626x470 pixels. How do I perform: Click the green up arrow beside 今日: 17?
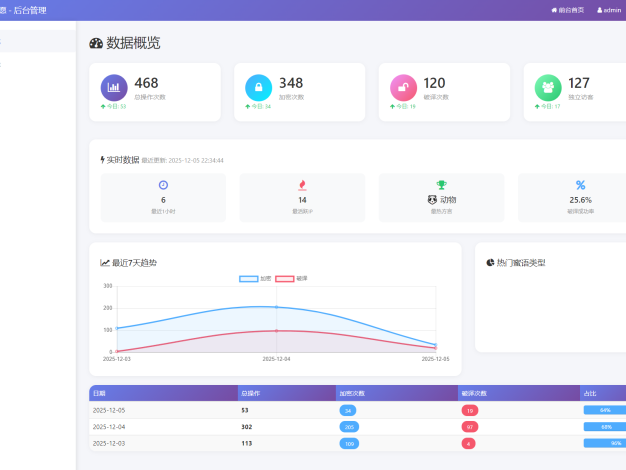click(x=537, y=107)
